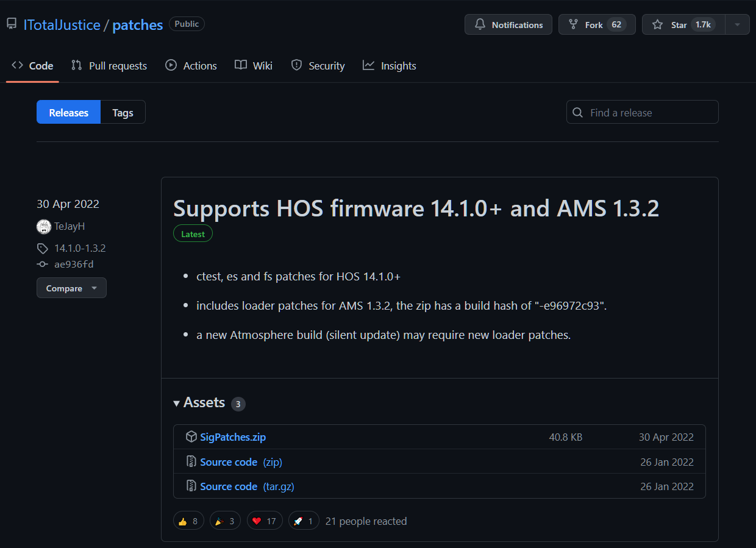Select the Tags toggle button
Image resolution: width=756 pixels, height=548 pixels.
pos(123,112)
